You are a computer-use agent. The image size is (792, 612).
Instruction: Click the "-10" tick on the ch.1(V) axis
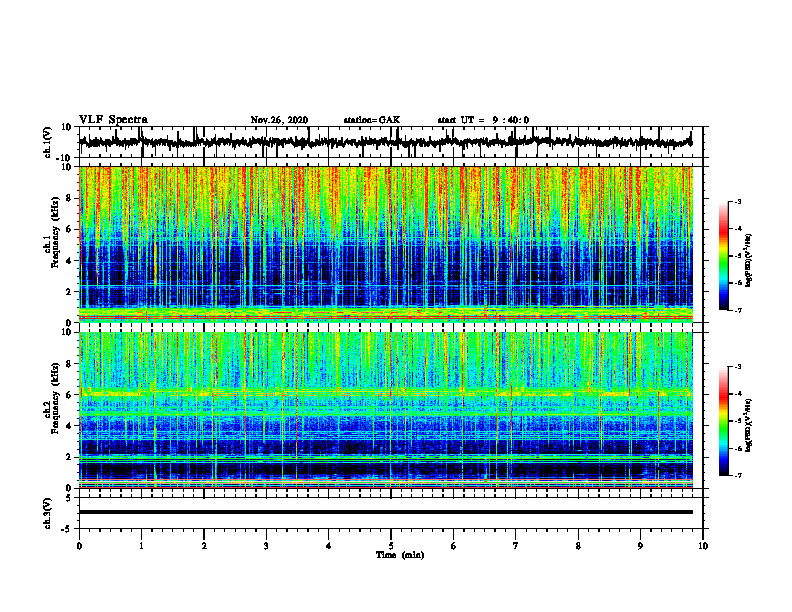click(65, 158)
